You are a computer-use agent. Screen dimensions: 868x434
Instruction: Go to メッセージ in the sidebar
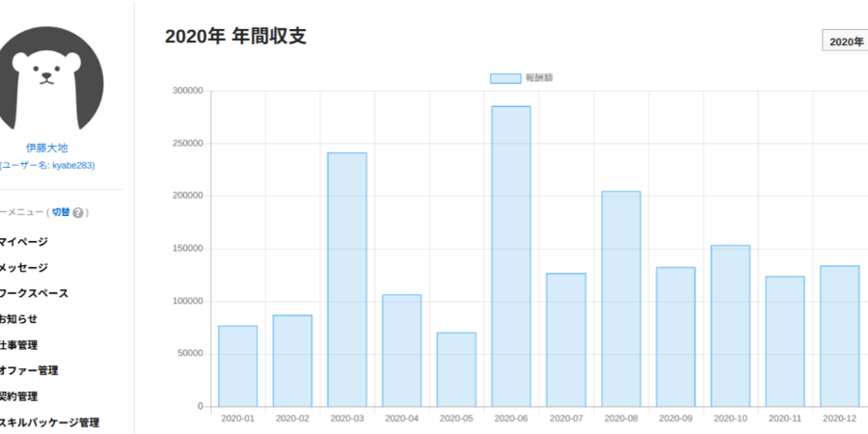tap(23, 268)
